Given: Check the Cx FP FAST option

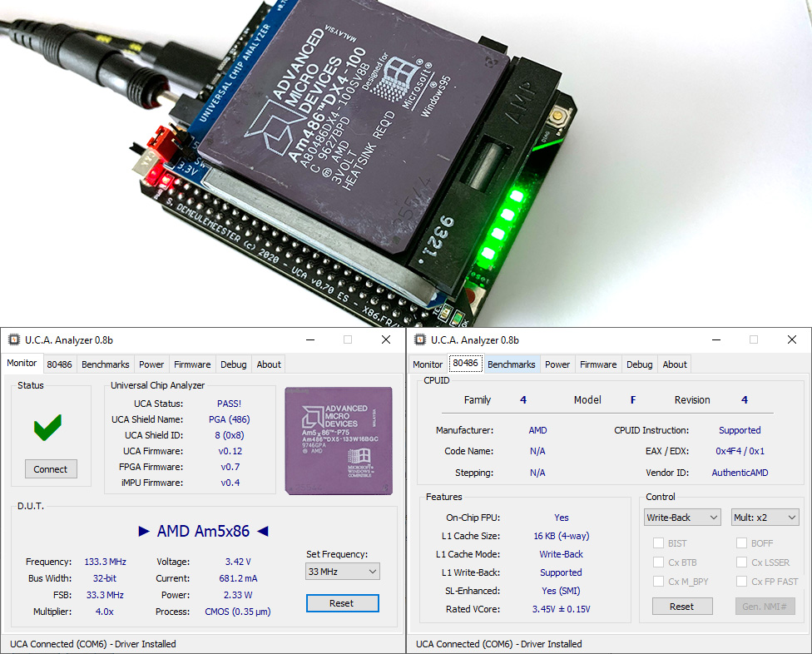Looking at the screenshot, I should [741, 581].
